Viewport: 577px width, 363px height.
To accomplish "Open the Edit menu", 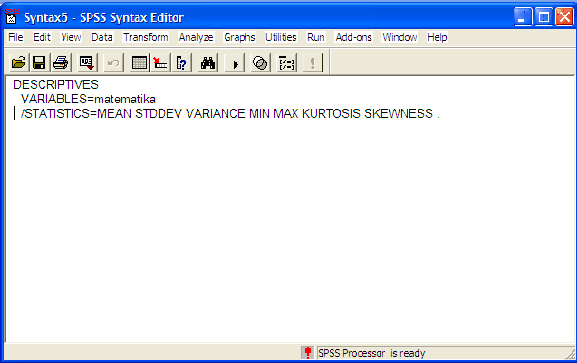I will click(42, 37).
